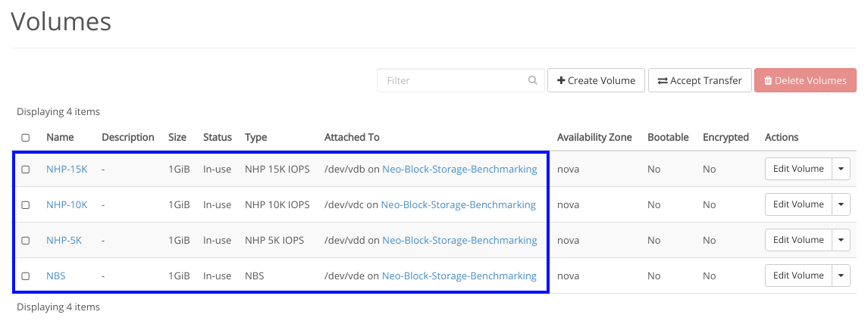The image size is (868, 327).
Task: Click Edit Volume for the NBS volume
Action: pos(798,276)
